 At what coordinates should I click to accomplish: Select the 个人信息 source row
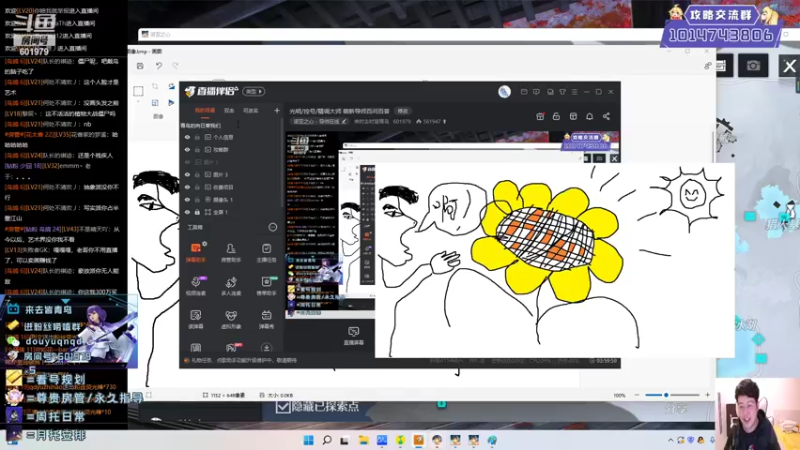(x=230, y=137)
